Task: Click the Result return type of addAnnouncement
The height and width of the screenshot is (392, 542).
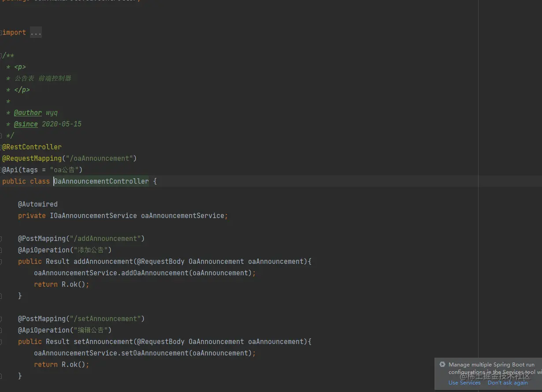Action: tap(58, 262)
